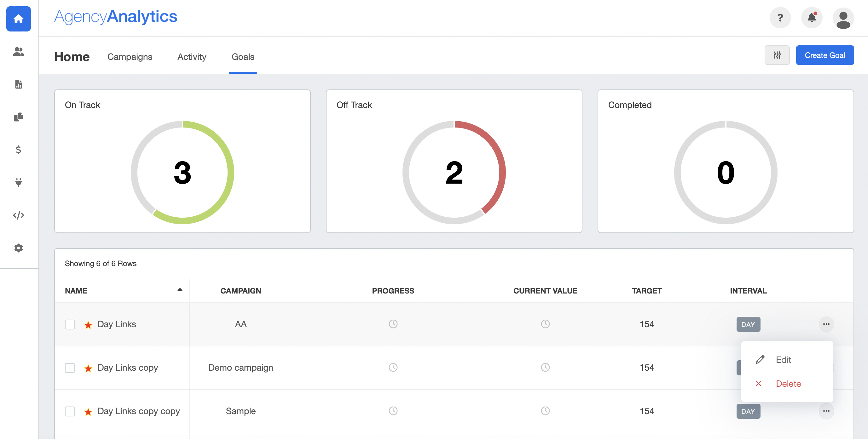Click Delete option in context menu

point(788,384)
